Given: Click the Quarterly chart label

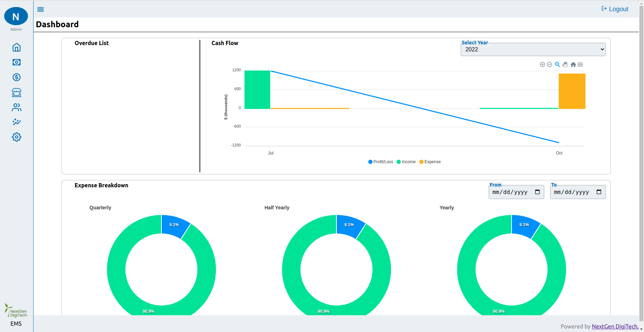Looking at the screenshot, I should click(100, 208).
